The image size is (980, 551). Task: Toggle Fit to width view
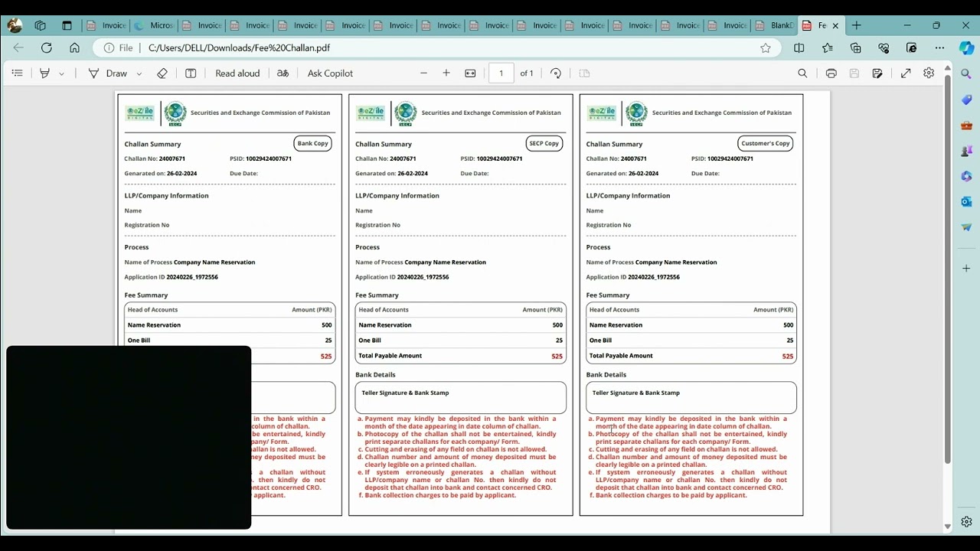tap(470, 73)
